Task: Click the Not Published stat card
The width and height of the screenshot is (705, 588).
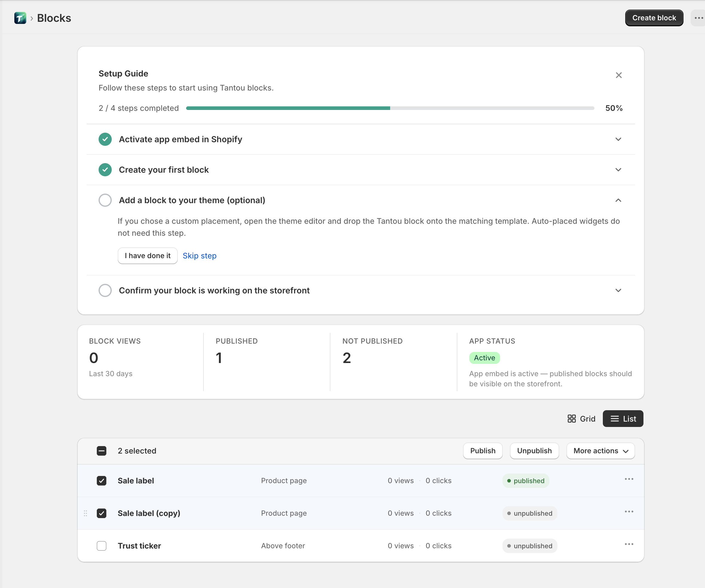Action: pyautogui.click(x=393, y=362)
